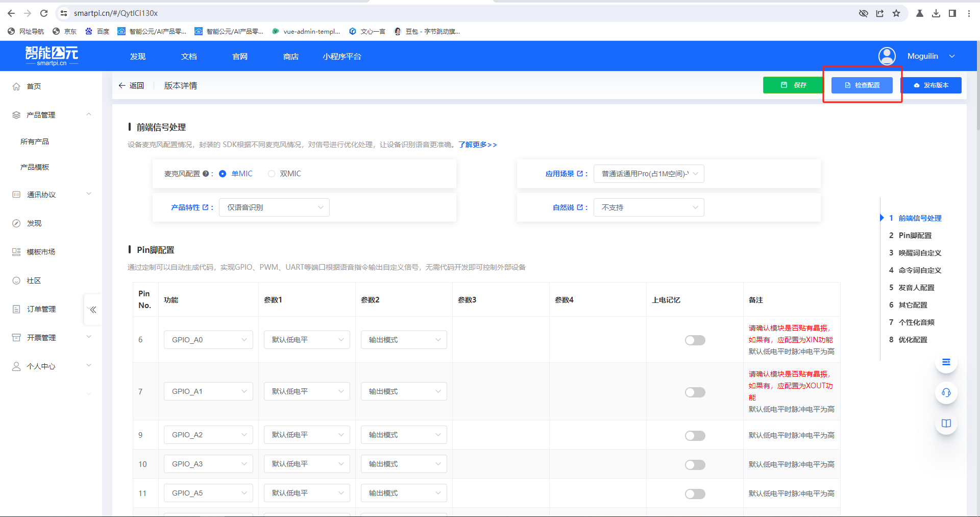The height and width of the screenshot is (517, 980).
Task: Collapse the sidebar with the double-chevron handle
Action: 93,309
